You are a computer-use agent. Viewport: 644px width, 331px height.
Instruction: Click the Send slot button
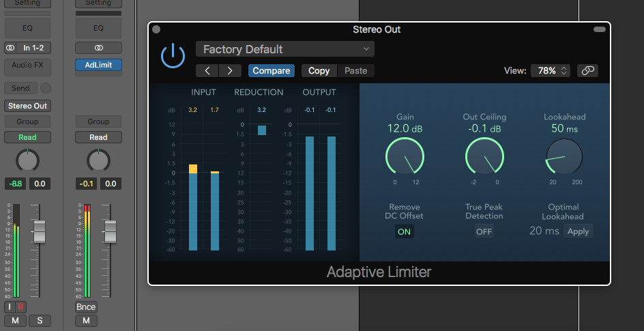[x=20, y=88]
